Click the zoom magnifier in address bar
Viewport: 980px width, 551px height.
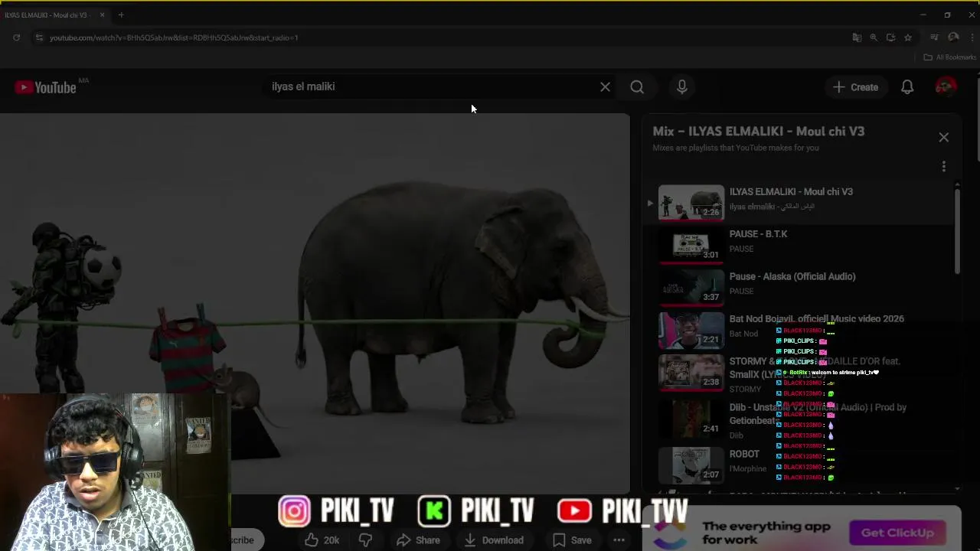click(874, 37)
